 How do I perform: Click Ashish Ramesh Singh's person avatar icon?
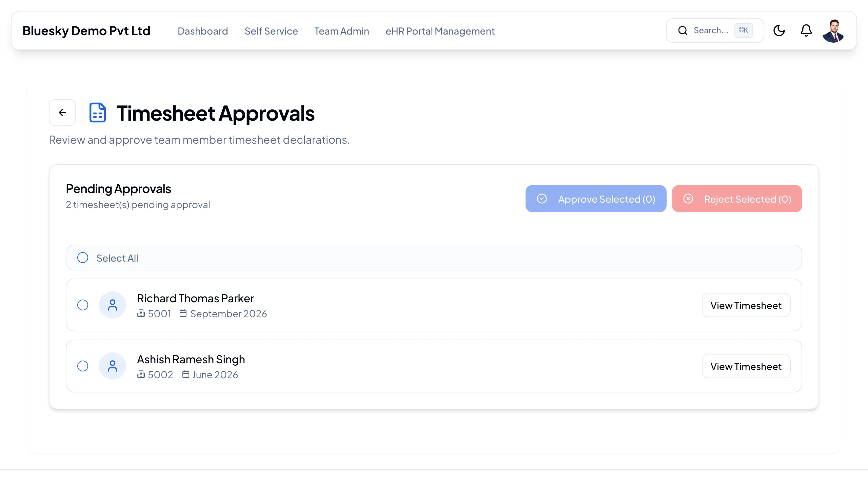click(x=113, y=366)
